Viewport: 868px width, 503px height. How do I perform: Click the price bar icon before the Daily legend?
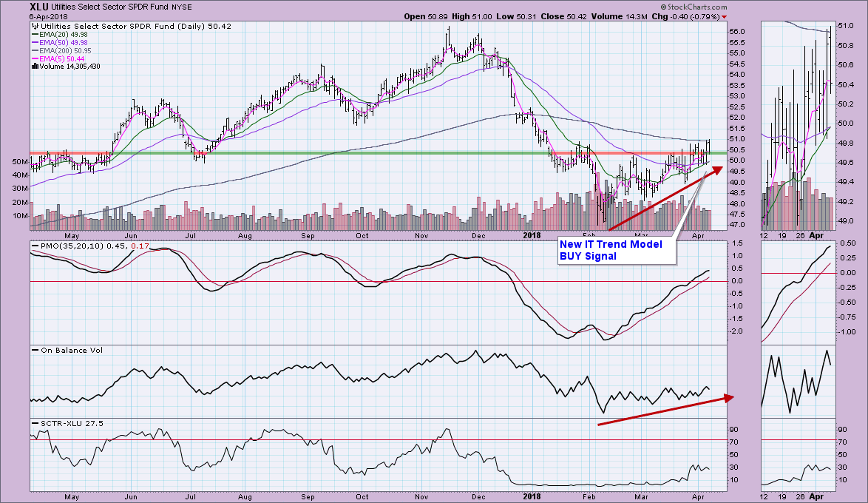pyautogui.click(x=35, y=26)
